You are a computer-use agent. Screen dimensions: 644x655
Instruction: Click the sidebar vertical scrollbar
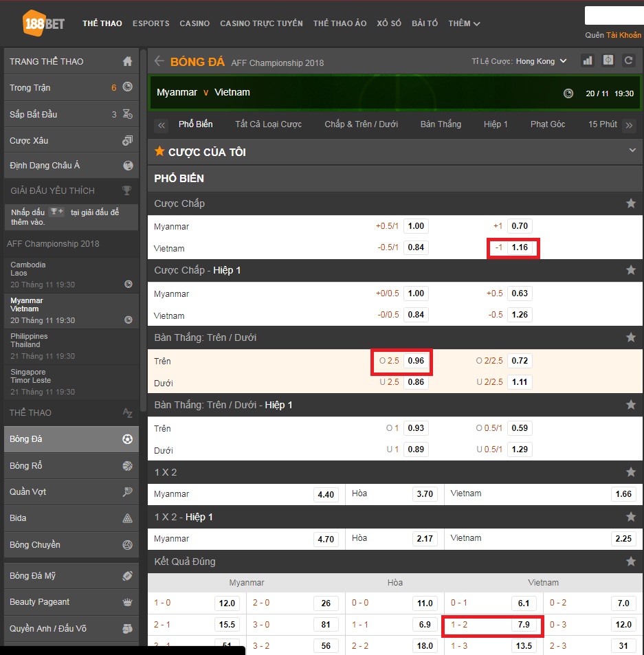[x=143, y=230]
